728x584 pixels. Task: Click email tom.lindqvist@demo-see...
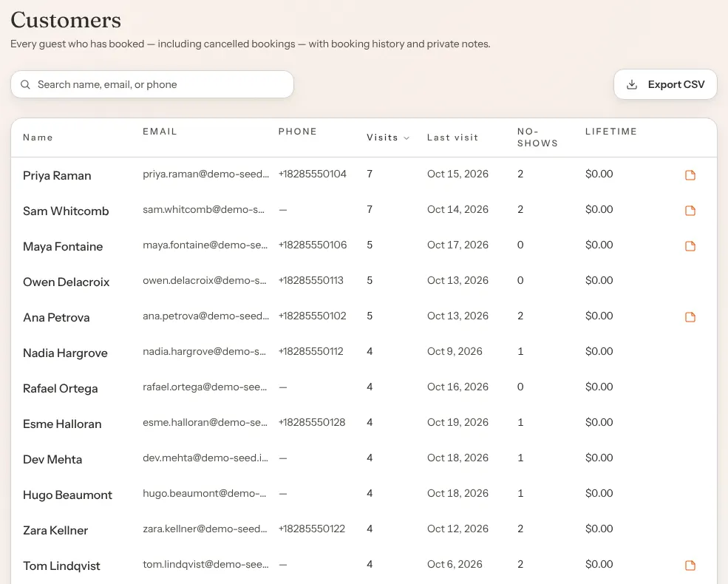click(205, 565)
